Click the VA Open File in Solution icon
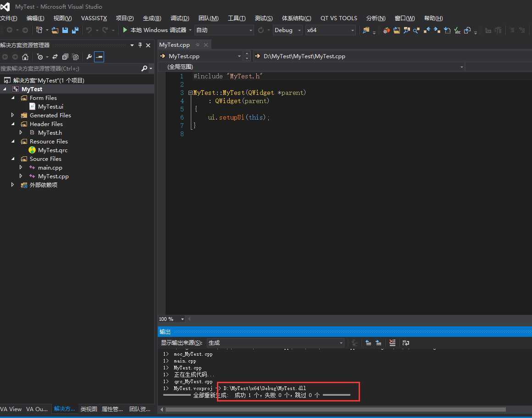The width and height of the screenshot is (532, 418). click(x=396, y=30)
